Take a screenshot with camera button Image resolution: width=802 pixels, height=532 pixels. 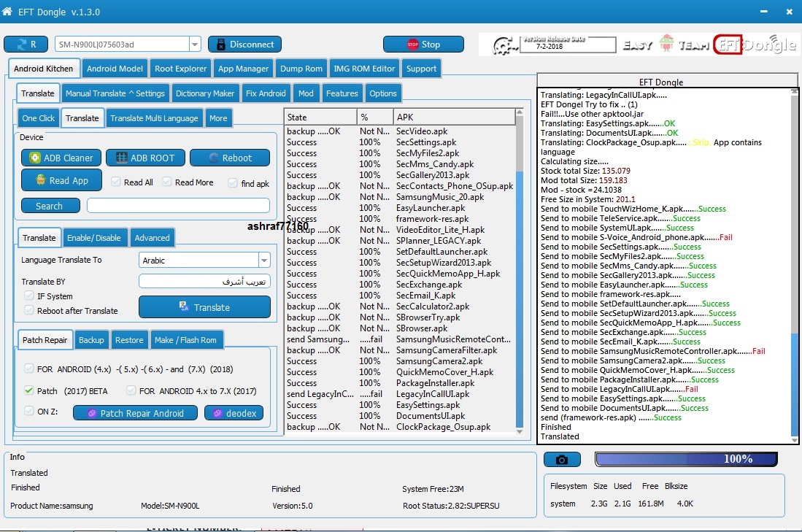tap(562, 460)
